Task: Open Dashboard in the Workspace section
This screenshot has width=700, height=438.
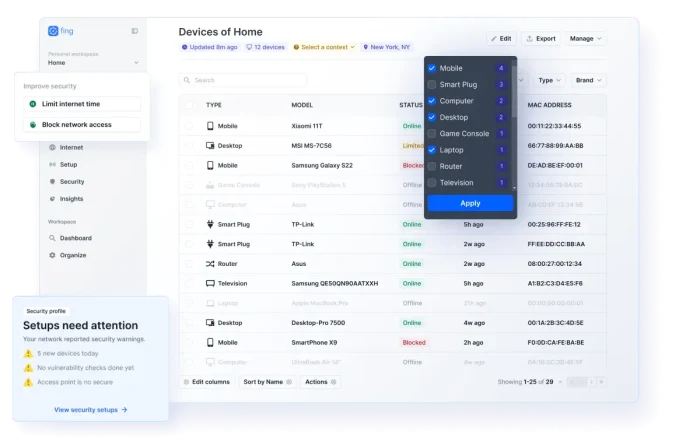Action: (75, 238)
